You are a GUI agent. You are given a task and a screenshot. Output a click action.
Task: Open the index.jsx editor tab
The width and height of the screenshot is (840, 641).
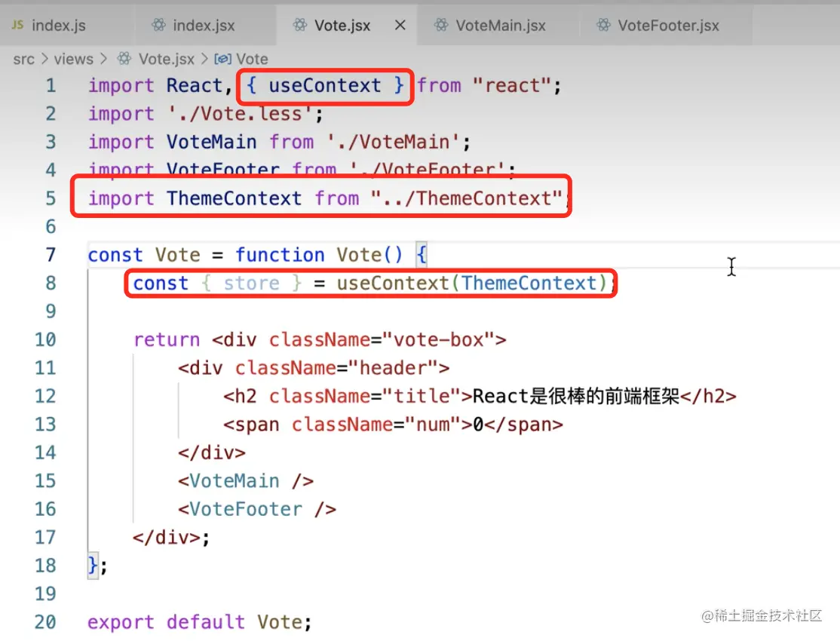204,25
